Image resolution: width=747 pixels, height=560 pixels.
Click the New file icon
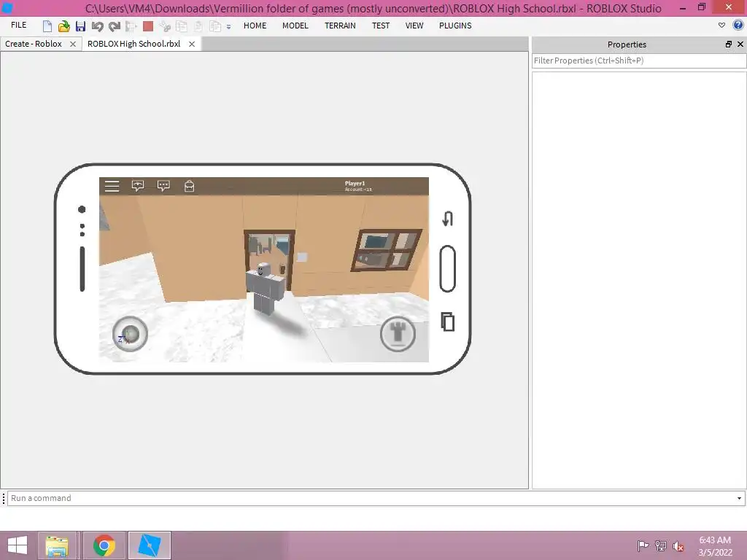pyautogui.click(x=47, y=26)
